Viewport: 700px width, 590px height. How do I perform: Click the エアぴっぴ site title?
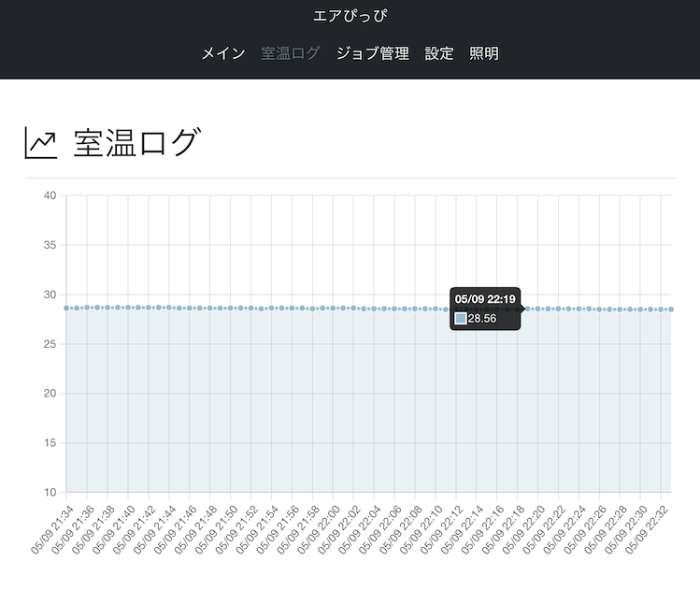click(x=350, y=16)
